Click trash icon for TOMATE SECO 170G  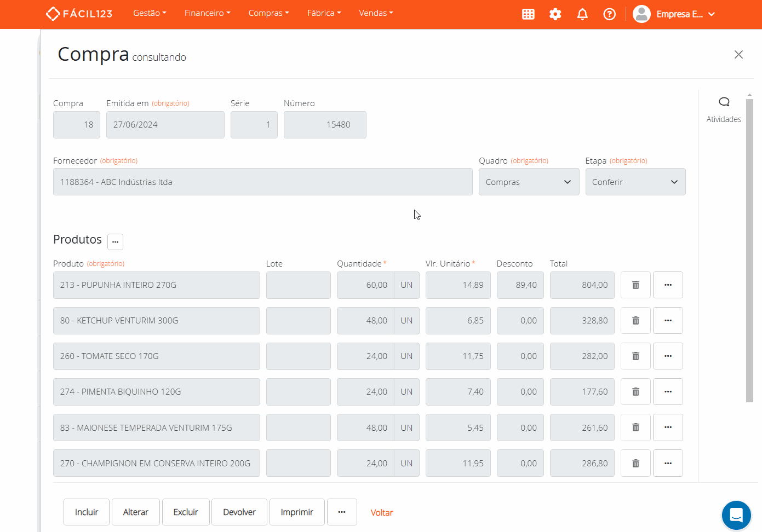635,356
